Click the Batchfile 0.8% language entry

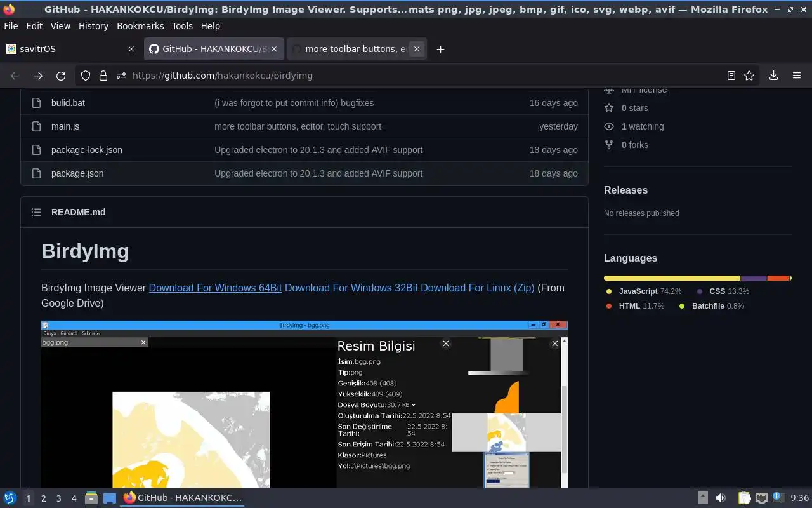[x=712, y=306]
